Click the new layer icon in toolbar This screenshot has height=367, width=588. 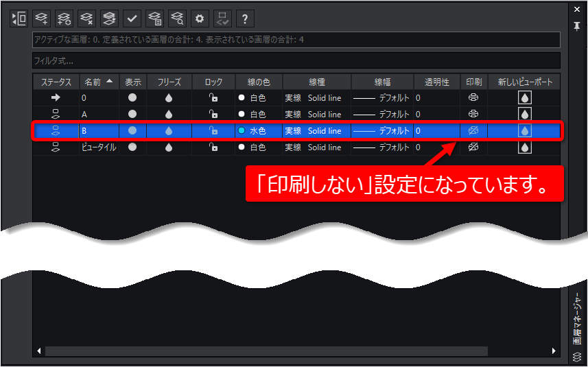(x=41, y=19)
